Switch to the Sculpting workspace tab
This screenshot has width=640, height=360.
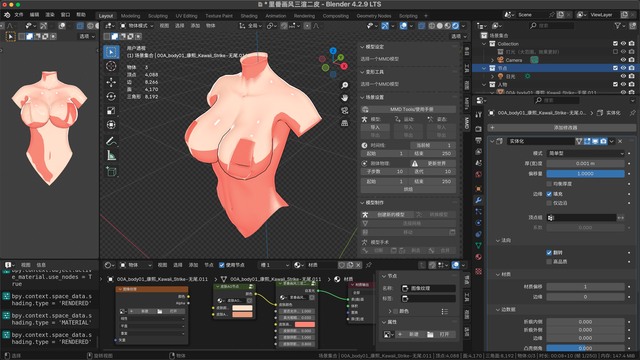click(x=158, y=16)
